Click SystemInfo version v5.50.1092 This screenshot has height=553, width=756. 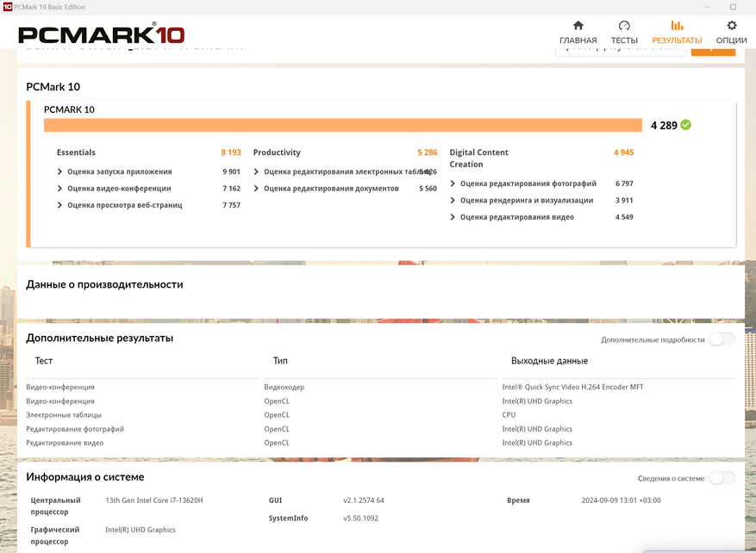pyautogui.click(x=360, y=519)
